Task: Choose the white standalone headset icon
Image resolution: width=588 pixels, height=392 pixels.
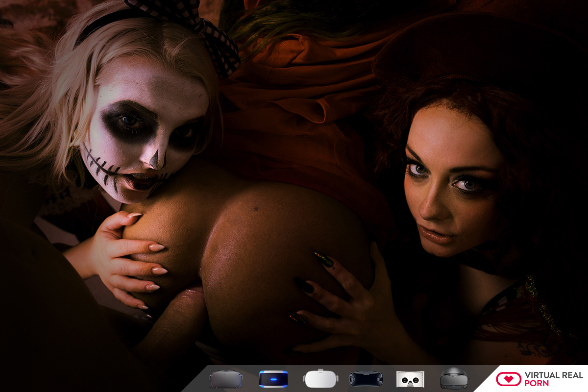Action: [x=320, y=379]
